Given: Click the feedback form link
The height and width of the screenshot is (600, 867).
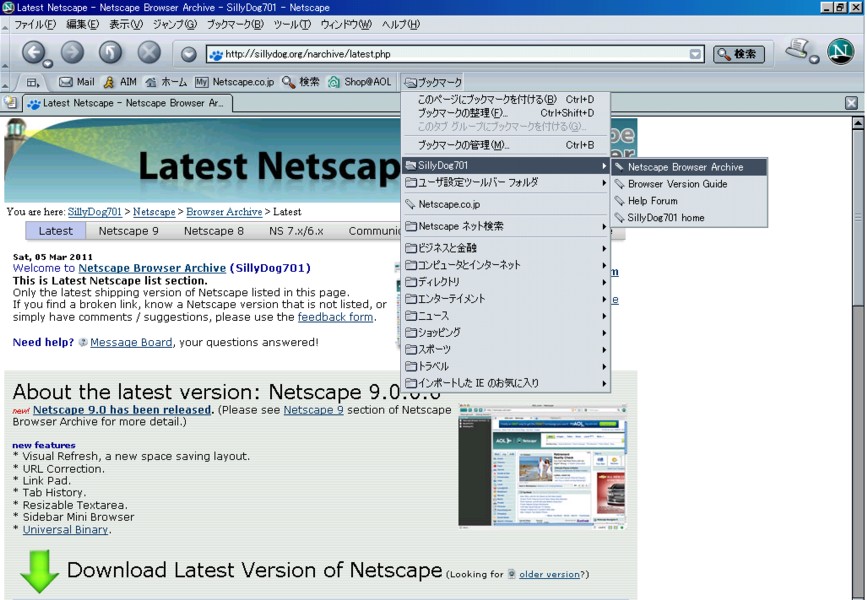Looking at the screenshot, I should click(335, 317).
